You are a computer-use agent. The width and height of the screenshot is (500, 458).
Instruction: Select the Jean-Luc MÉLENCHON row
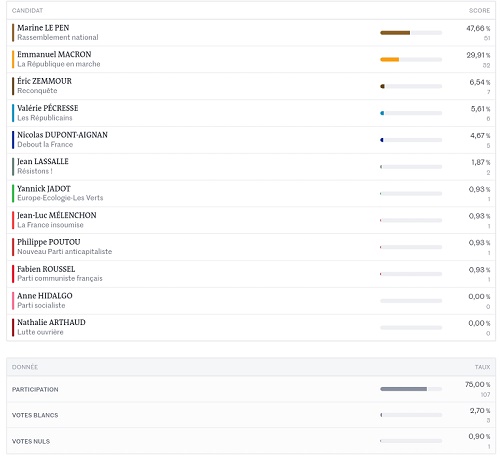(x=251, y=220)
